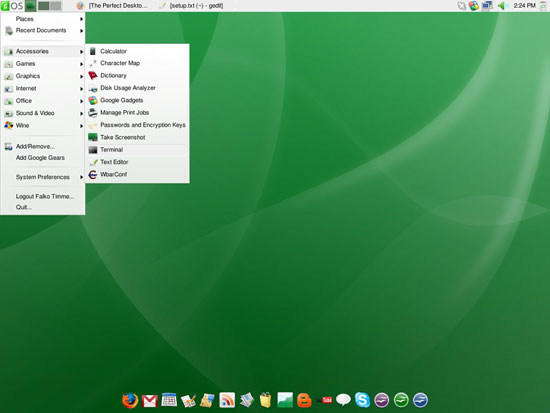Select Take Screenshot menu entry
The image size is (550, 413).
click(137, 137)
